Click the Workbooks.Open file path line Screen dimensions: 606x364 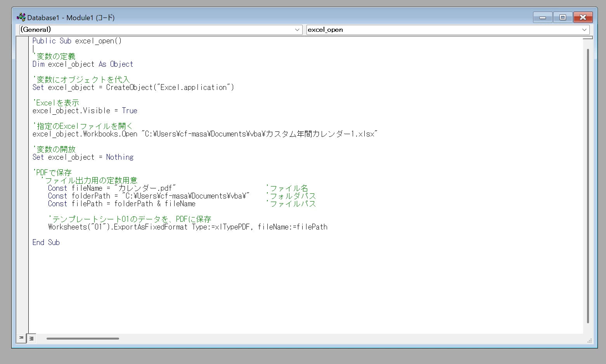click(x=205, y=134)
